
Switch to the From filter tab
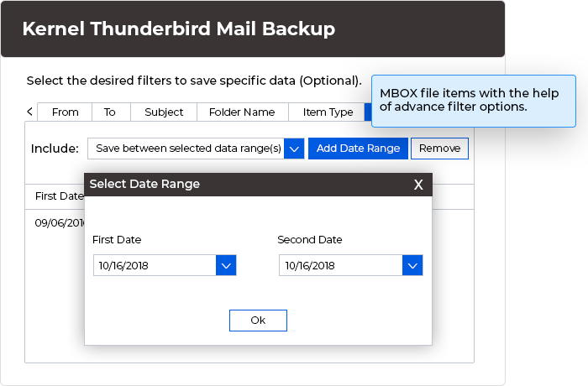click(x=65, y=112)
